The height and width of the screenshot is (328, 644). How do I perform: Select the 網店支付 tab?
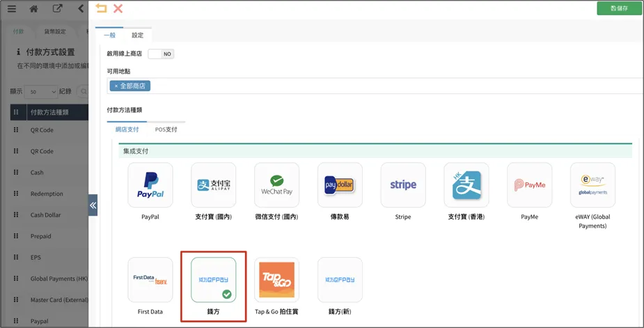tap(127, 130)
